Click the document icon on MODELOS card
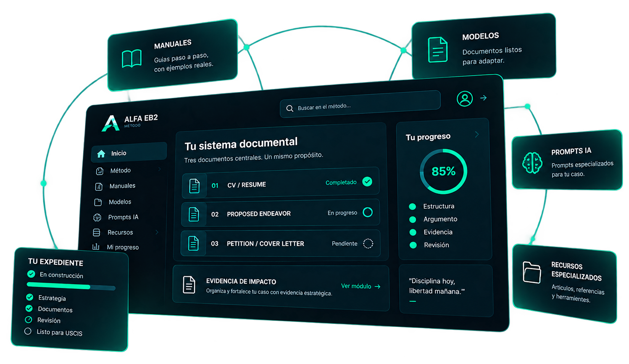 point(438,50)
